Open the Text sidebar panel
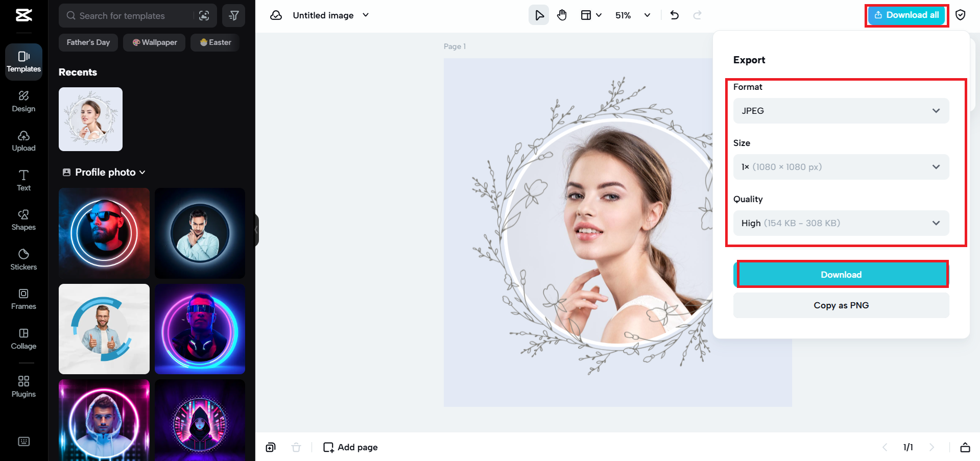980x461 pixels. (x=23, y=181)
